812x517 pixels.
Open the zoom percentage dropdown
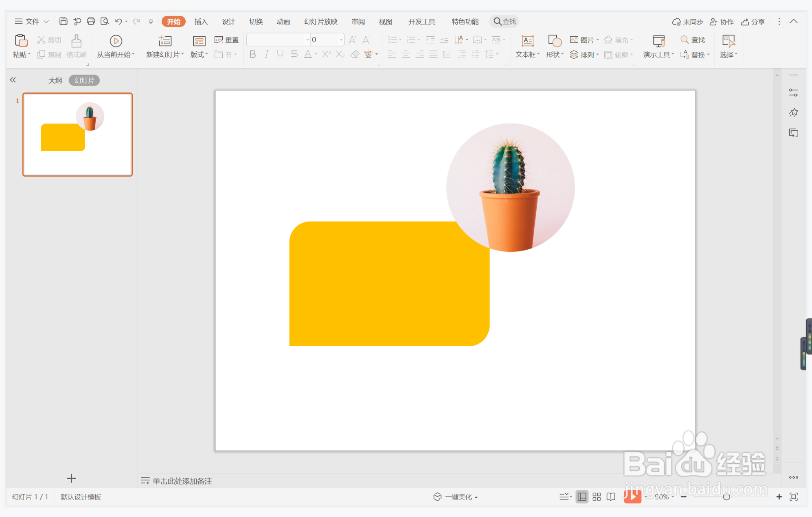pyautogui.click(x=673, y=497)
